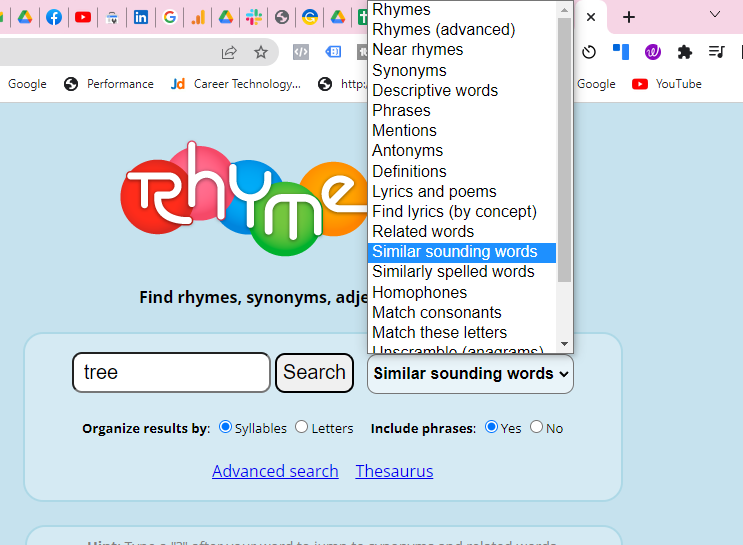The width and height of the screenshot is (743, 545).
Task: Click the RhymeZone logo
Action: pyautogui.click(x=244, y=198)
